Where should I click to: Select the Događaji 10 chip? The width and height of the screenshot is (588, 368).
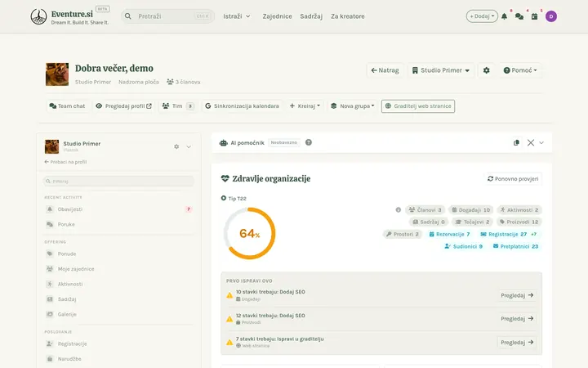click(x=470, y=210)
